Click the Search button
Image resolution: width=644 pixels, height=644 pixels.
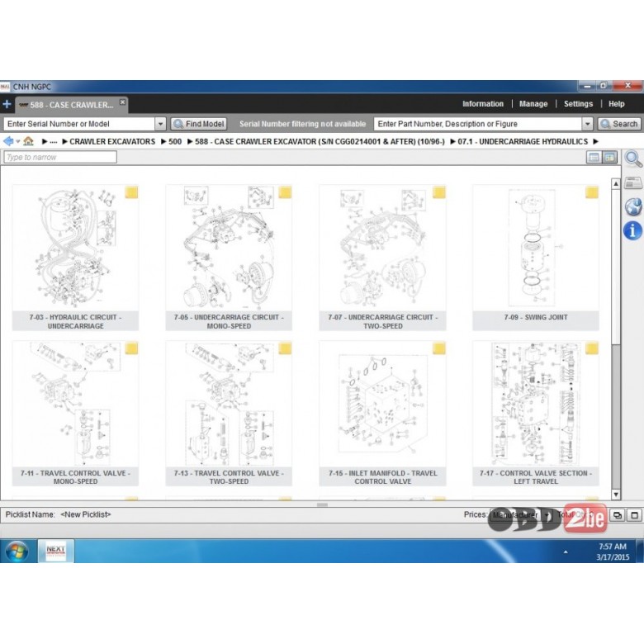click(x=619, y=124)
